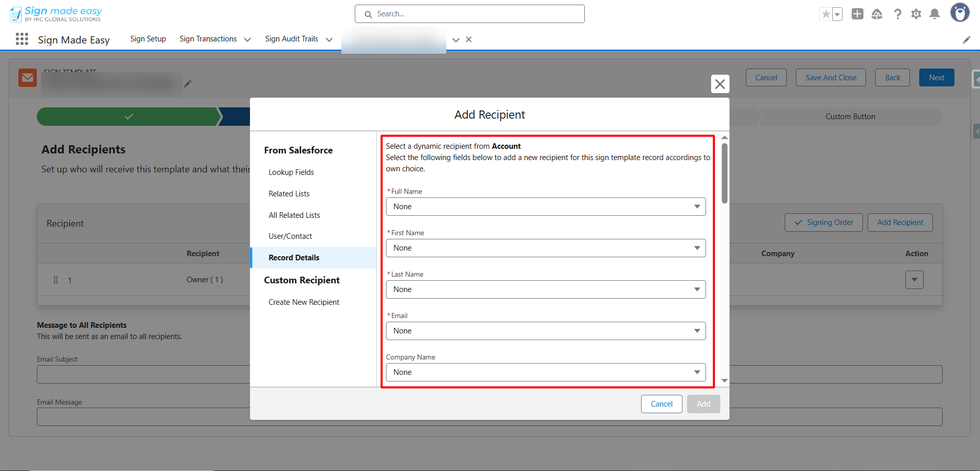The height and width of the screenshot is (471, 980).
Task: Open the App Launcher grid icon
Action: (22, 39)
